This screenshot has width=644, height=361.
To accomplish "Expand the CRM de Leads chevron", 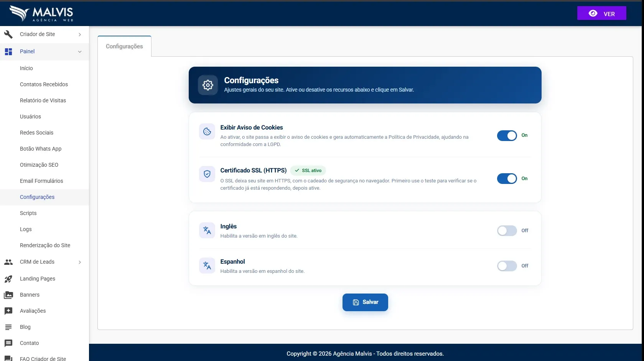I will [x=80, y=262].
